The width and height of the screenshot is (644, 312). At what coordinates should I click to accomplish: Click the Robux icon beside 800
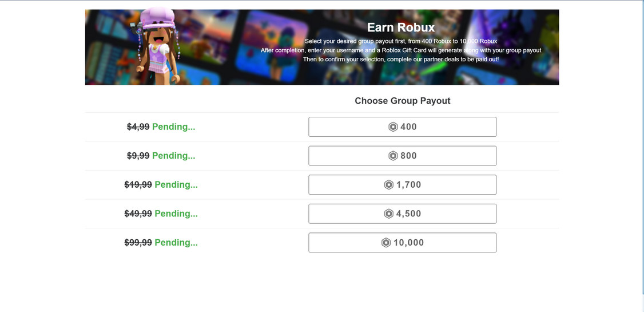tap(393, 156)
